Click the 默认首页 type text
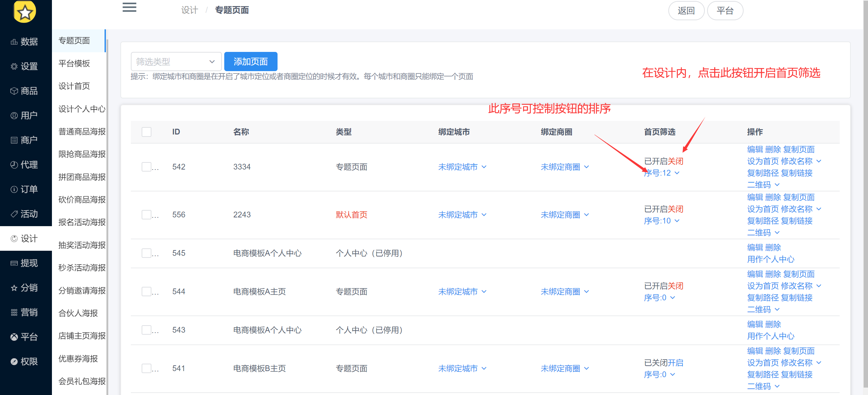868x395 pixels. (351, 215)
